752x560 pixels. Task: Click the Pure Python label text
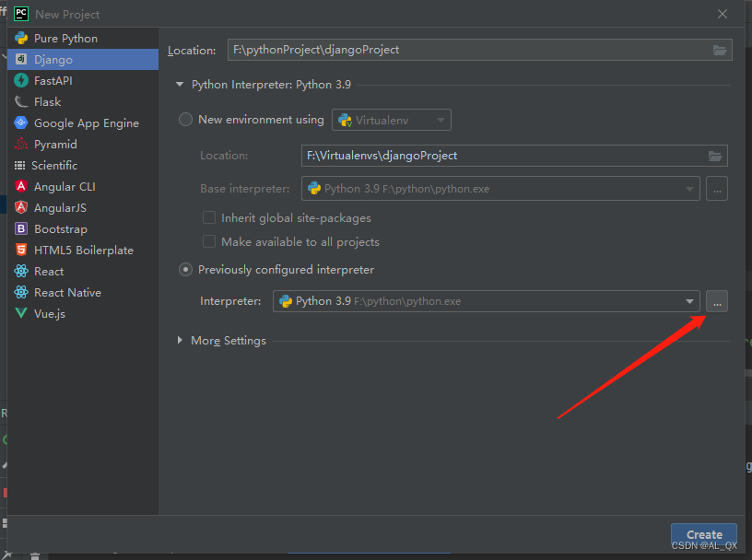click(x=65, y=39)
